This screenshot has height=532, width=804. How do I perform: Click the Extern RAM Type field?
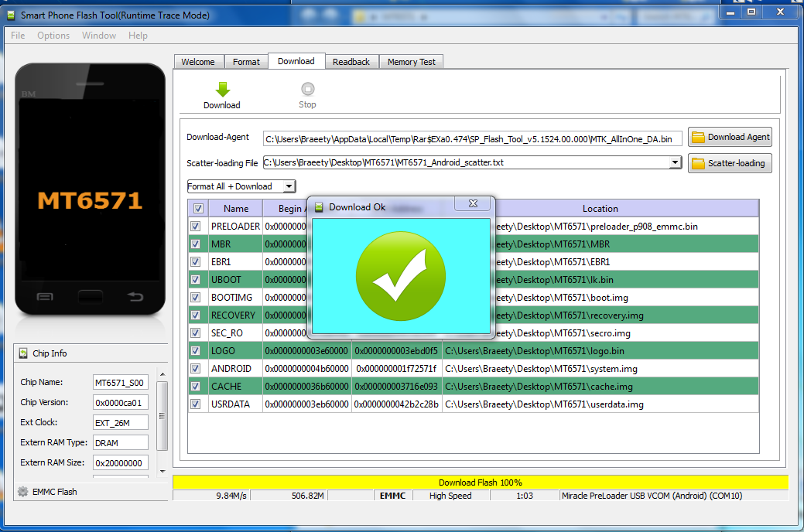click(121, 442)
